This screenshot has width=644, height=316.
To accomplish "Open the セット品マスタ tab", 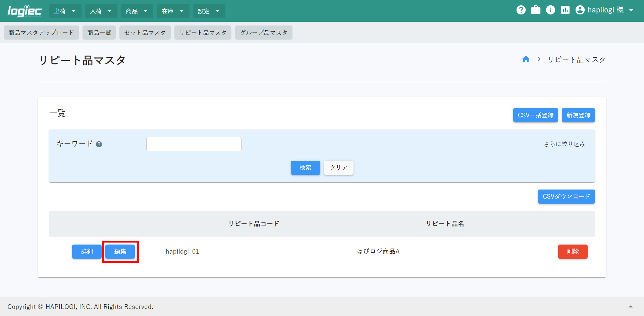I will click(x=145, y=33).
